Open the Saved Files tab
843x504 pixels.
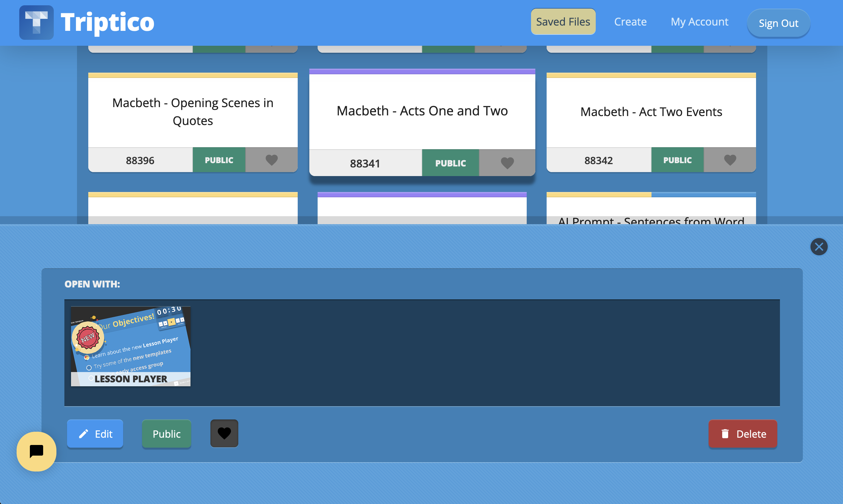[x=563, y=22]
